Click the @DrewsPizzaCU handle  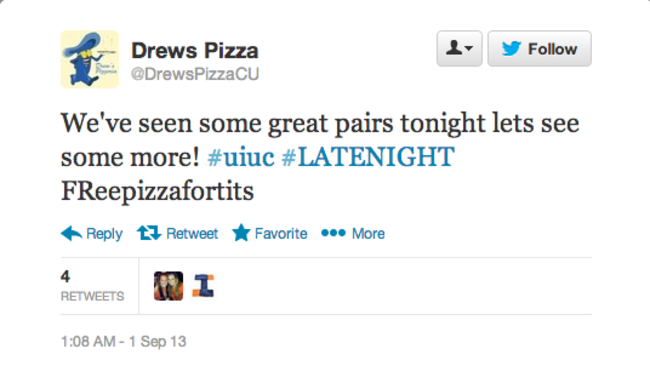coord(195,74)
